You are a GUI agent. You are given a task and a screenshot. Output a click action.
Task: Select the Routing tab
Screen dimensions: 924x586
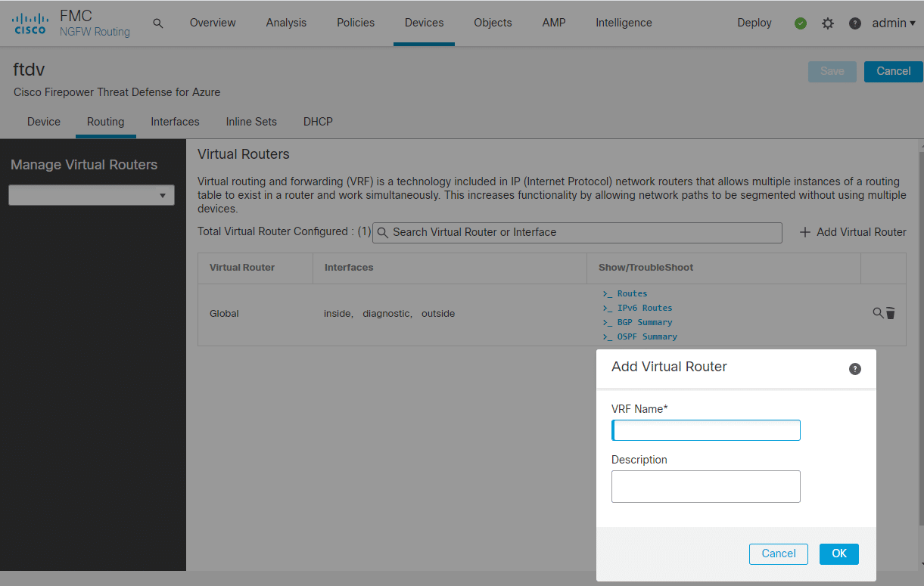106,122
